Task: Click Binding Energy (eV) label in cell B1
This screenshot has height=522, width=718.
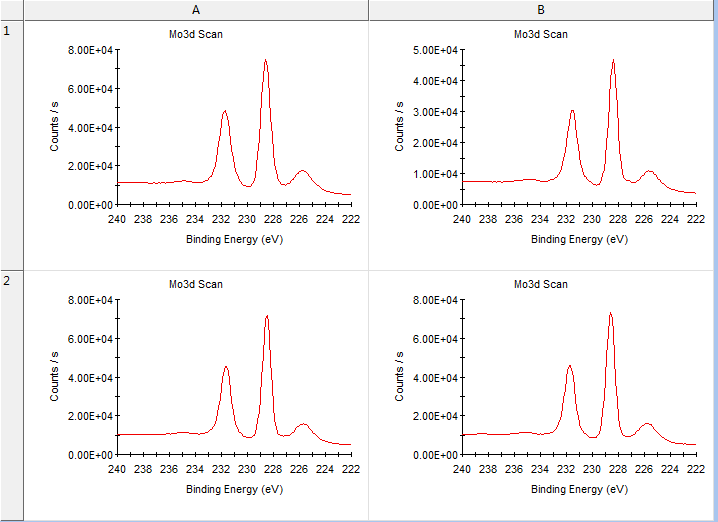Action: click(x=579, y=239)
